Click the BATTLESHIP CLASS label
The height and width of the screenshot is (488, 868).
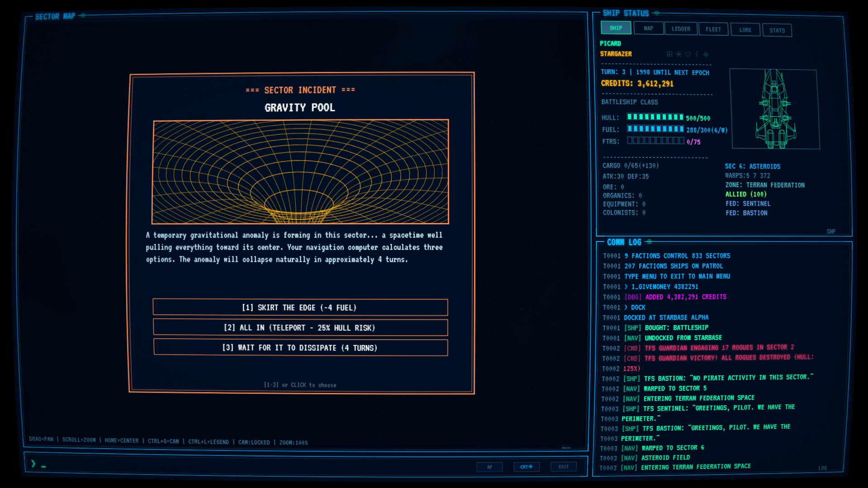coord(629,102)
